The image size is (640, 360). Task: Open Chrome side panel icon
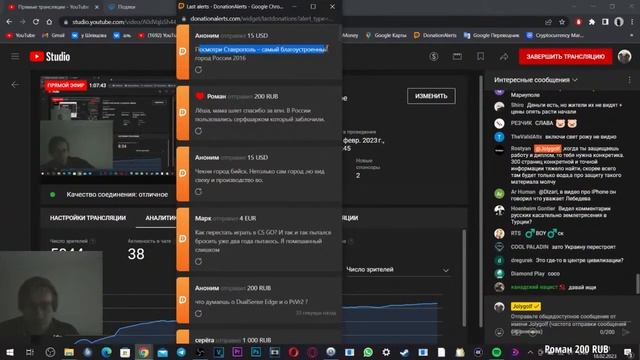coord(605,22)
